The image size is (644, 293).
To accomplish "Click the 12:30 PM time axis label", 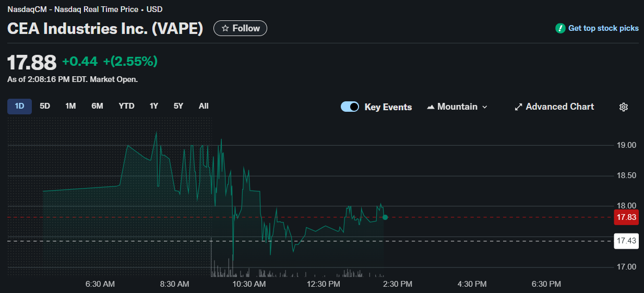I will point(323,284).
